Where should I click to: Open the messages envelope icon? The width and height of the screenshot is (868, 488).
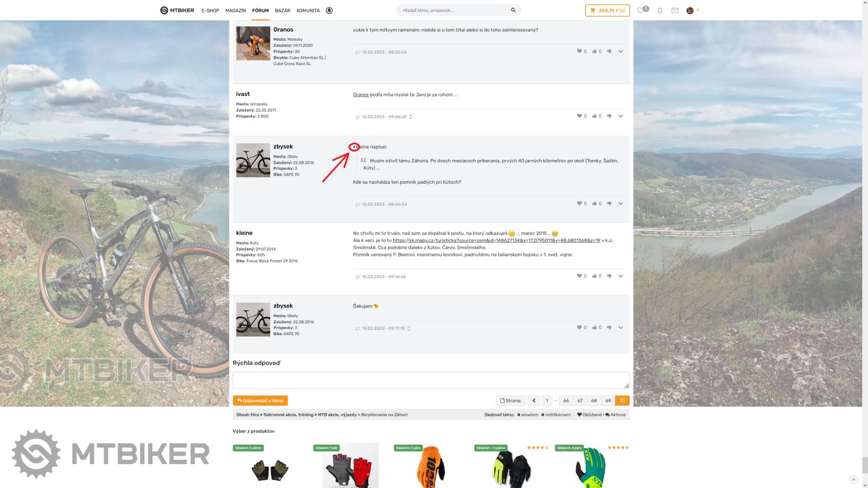[x=675, y=10]
